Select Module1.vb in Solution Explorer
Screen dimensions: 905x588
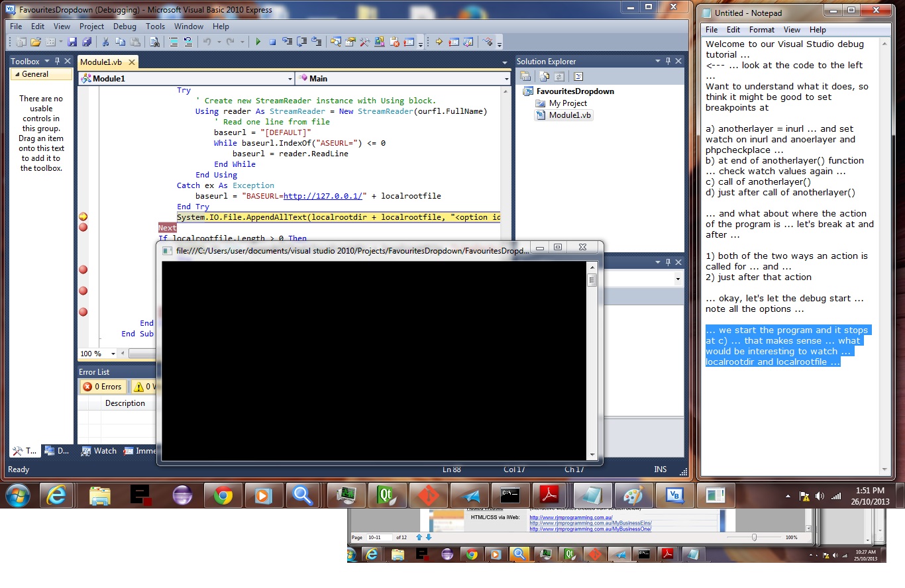point(564,115)
